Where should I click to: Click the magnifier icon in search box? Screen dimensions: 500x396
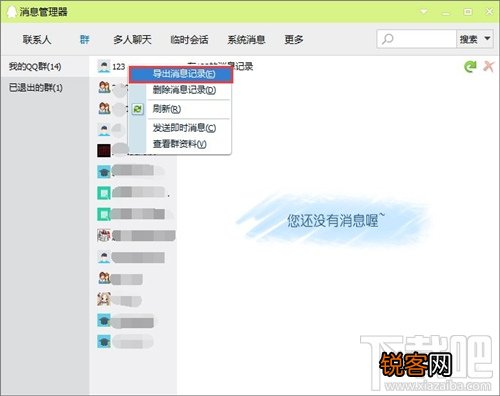coord(387,39)
